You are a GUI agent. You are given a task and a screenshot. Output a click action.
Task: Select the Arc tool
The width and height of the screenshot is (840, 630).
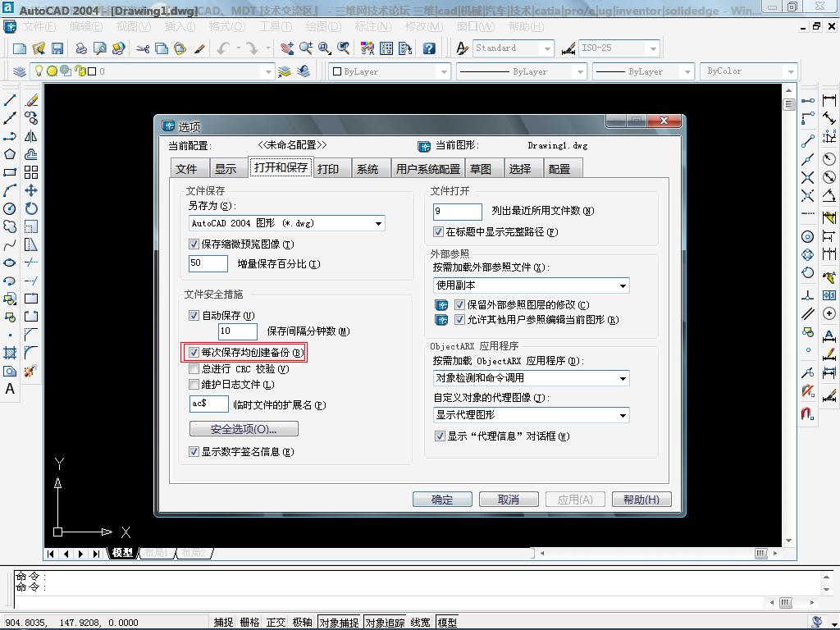point(10,190)
